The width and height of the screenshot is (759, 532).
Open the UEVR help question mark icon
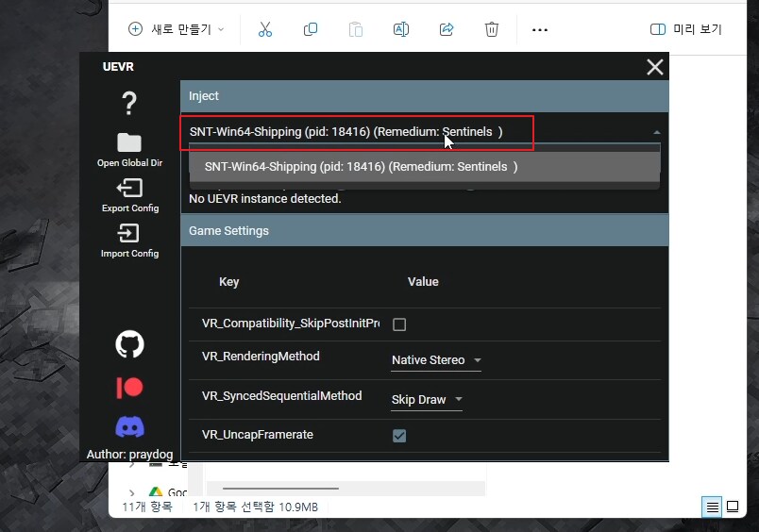[x=129, y=103]
